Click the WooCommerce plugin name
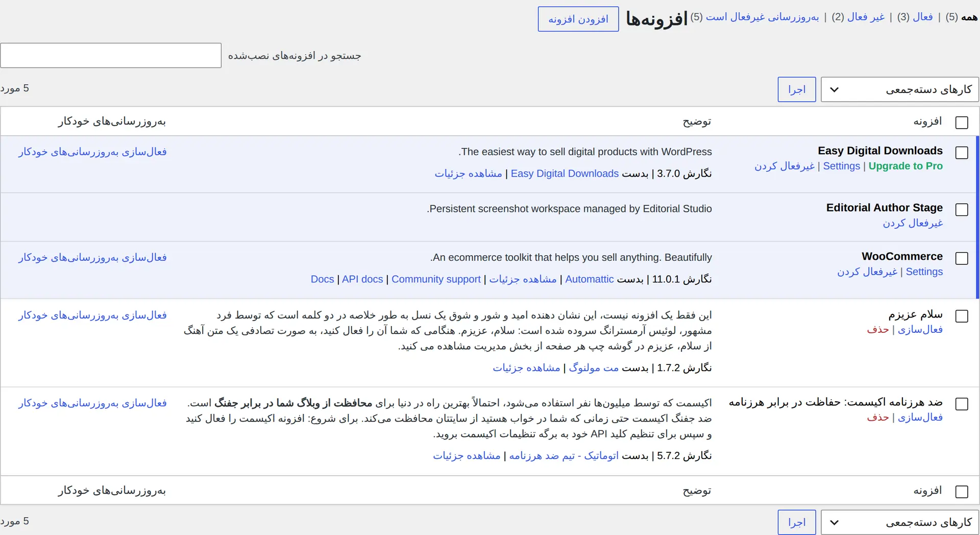Screen dimensions: 980x535 pyautogui.click(x=902, y=256)
